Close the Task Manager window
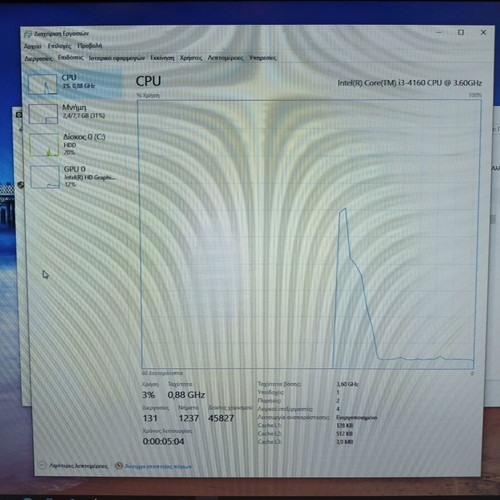The image size is (500, 500). coord(483,32)
